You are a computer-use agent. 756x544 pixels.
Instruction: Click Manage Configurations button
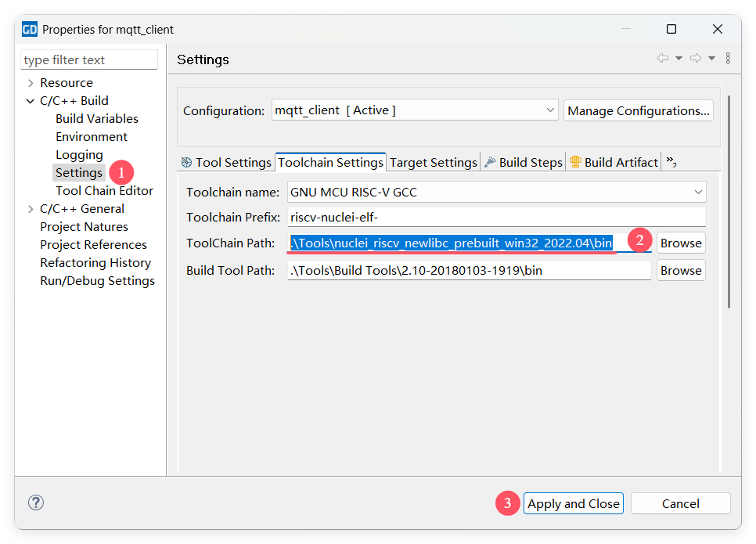tap(638, 110)
